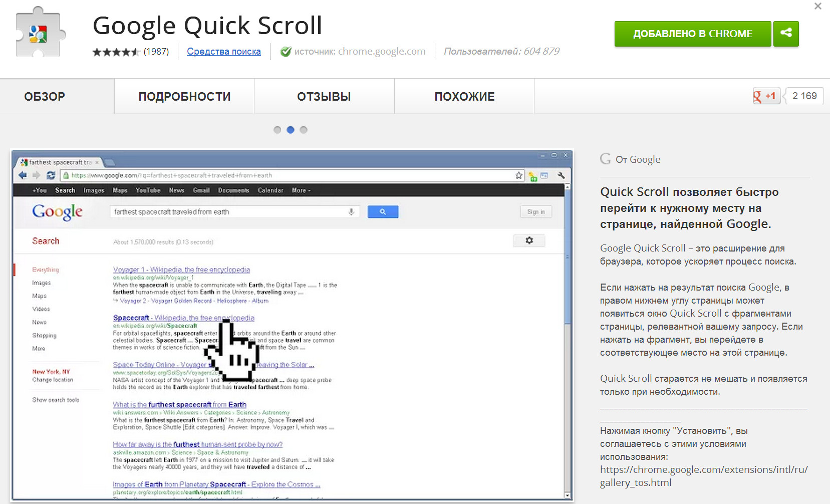
Task: Open the ОБЗОР tab
Action: click(45, 97)
